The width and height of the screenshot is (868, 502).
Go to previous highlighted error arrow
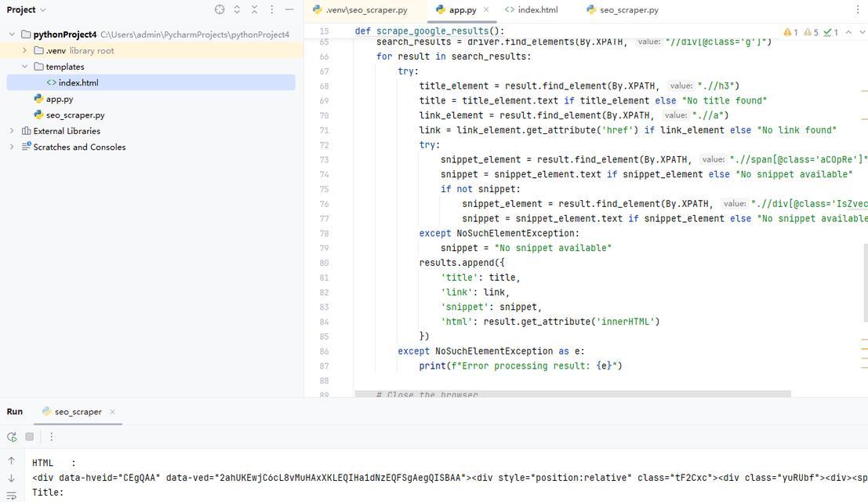click(x=848, y=32)
